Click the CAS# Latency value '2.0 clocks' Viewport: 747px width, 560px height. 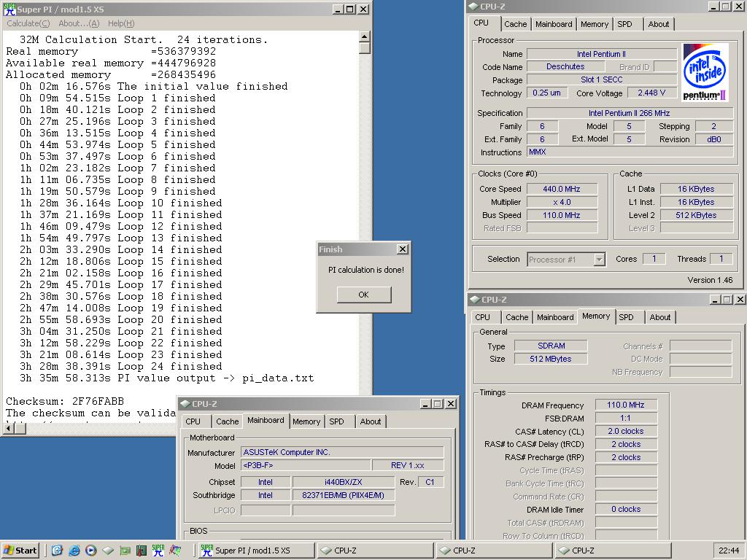pos(626,432)
